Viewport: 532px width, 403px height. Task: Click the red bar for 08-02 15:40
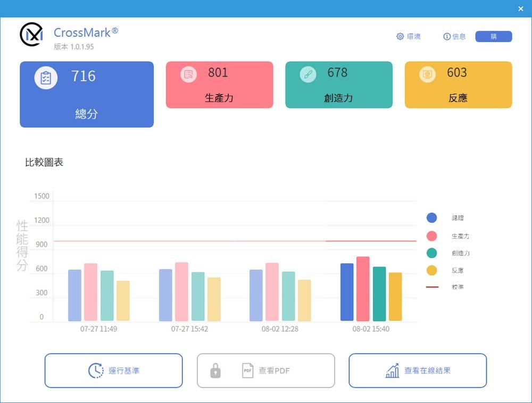363,289
